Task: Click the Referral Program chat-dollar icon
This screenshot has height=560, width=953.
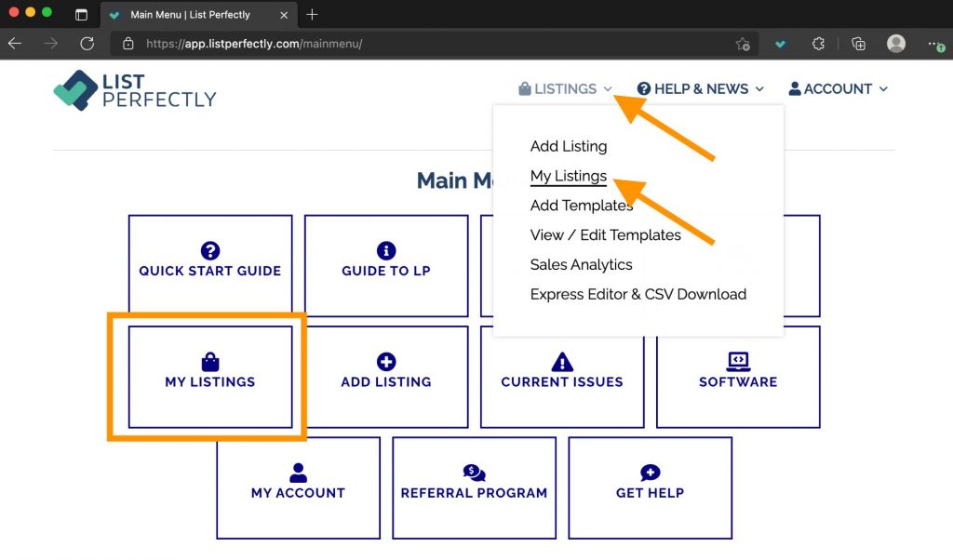Action: coord(474,473)
